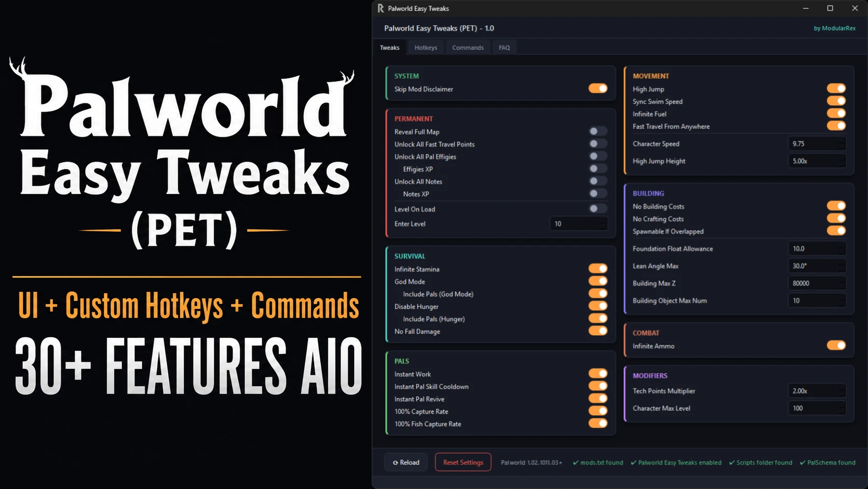
Task: Turn off Infinite Ammo toggle
Action: click(836, 346)
